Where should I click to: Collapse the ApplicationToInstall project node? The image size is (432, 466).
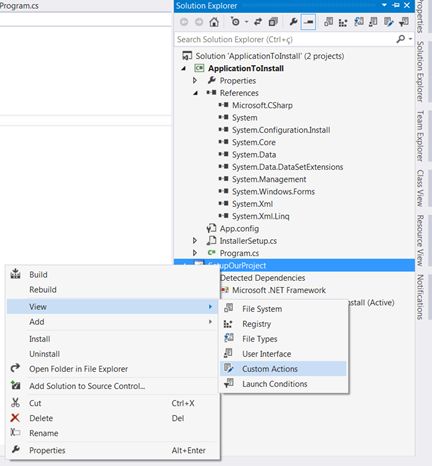(184, 68)
